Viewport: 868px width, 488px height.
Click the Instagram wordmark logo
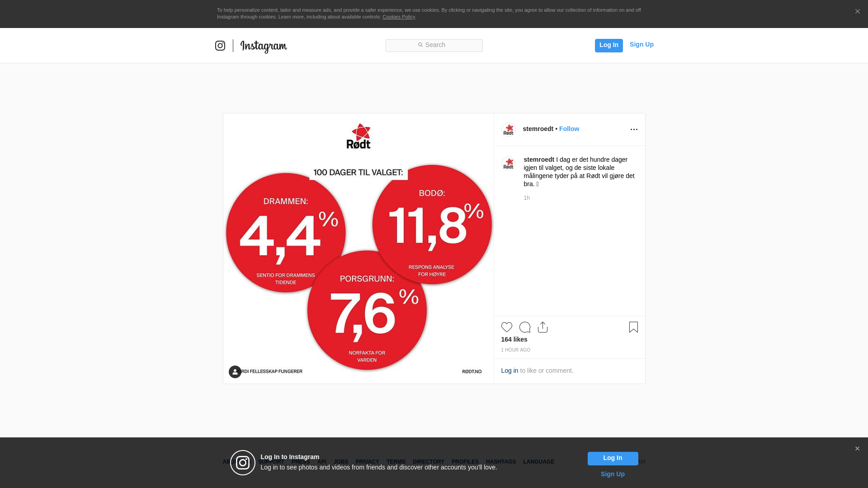point(264,46)
